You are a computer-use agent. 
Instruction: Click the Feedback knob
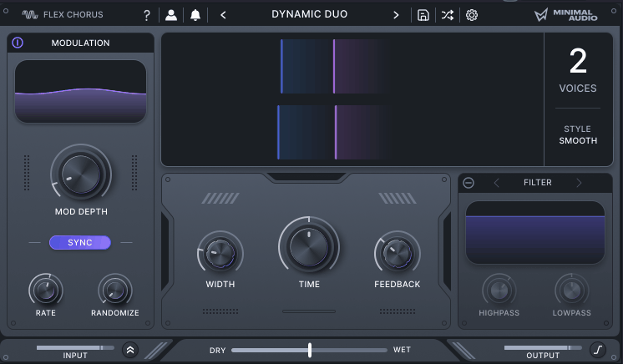tap(397, 254)
